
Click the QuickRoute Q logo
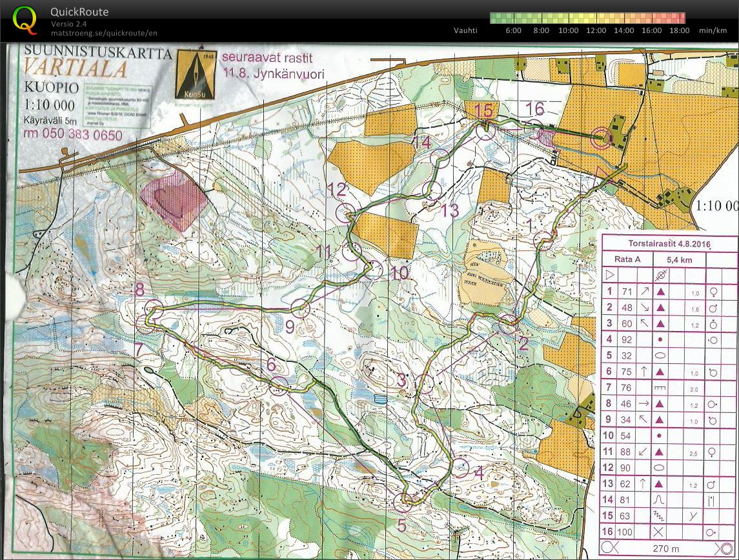point(25,19)
